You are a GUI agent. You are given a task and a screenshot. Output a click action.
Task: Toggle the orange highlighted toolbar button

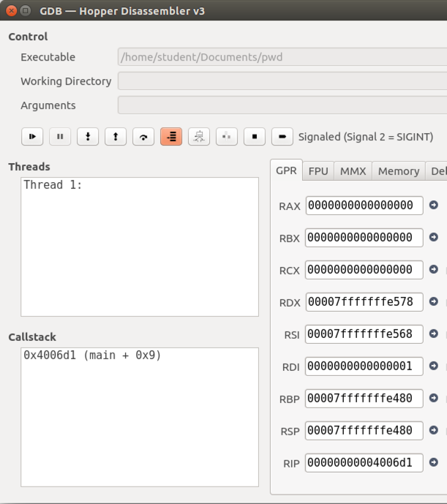171,137
